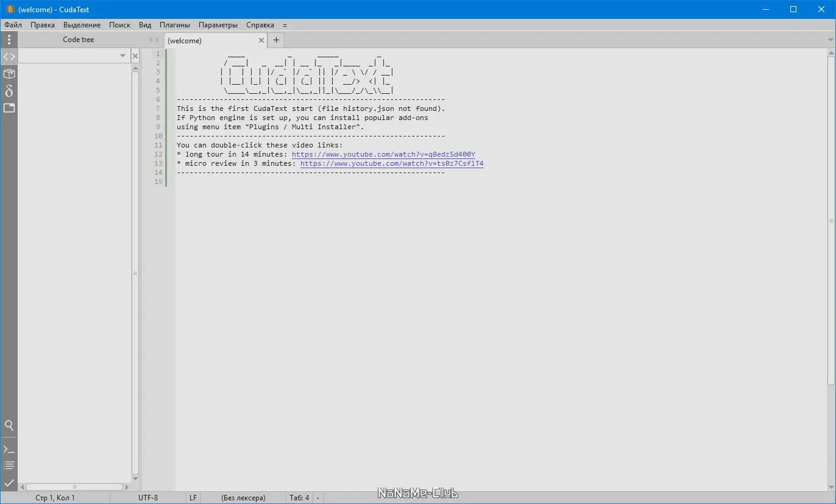The width and height of the screenshot is (836, 504).
Task: Clear the Code tree filter with X
Action: (x=135, y=56)
